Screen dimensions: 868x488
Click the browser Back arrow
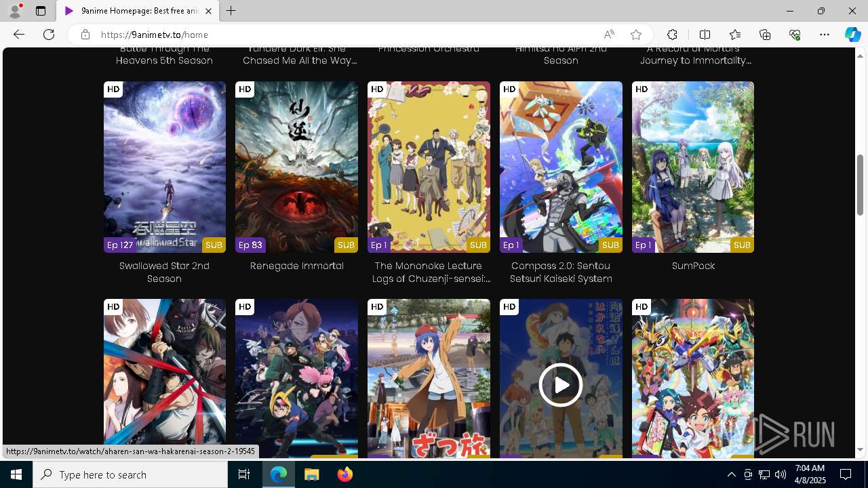coord(19,35)
